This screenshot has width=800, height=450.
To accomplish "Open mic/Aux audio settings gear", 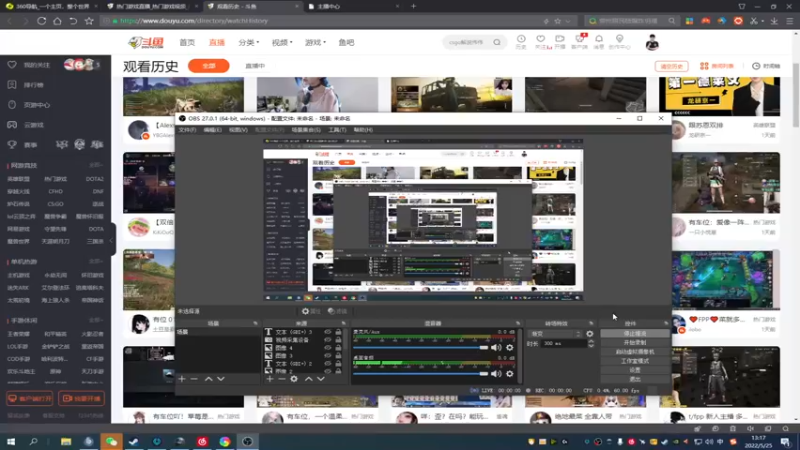I will pos(510,347).
